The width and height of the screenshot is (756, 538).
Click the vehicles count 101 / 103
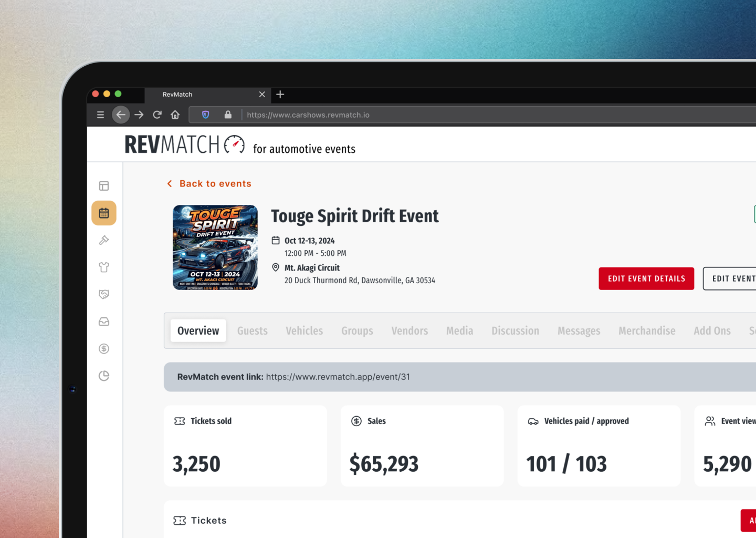[x=566, y=464]
